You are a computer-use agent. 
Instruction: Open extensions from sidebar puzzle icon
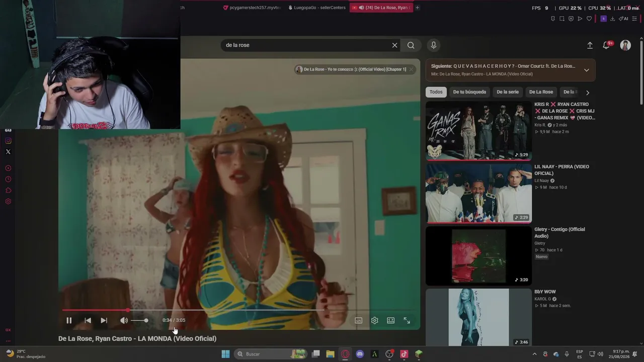[8, 191]
